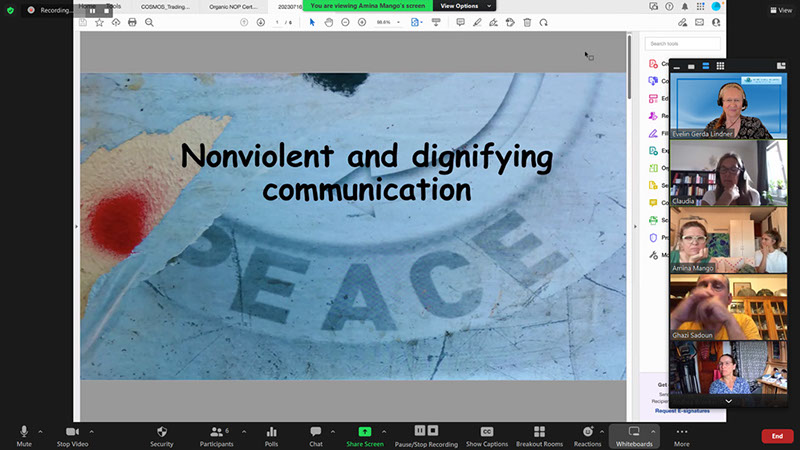Viewport: 800px width, 450px height.
Task: Open the Participants panel
Action: coord(217,436)
